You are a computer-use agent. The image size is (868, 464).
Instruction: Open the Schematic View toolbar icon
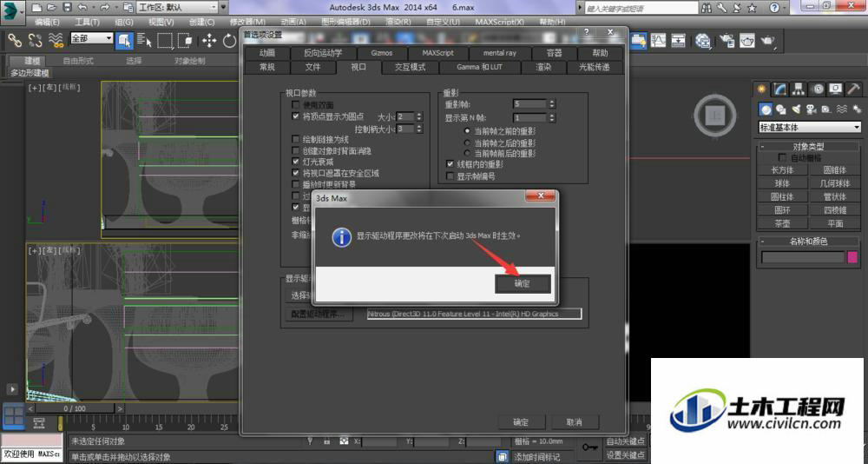click(679, 41)
